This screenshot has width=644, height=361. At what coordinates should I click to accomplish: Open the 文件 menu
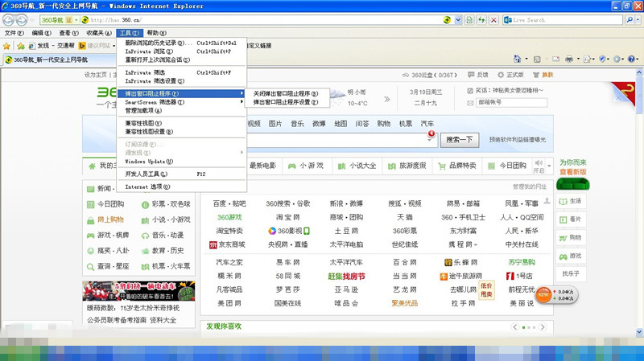(14, 33)
